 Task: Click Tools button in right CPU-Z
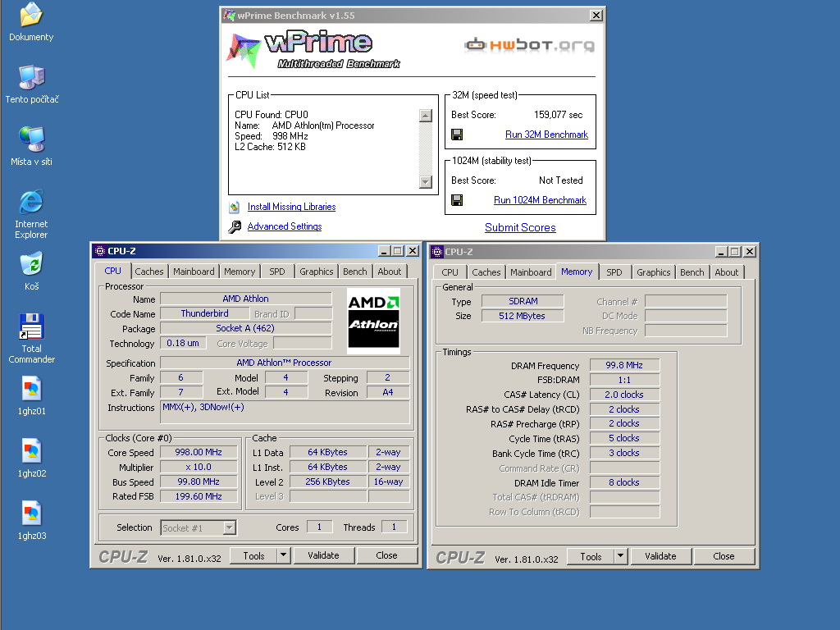[591, 556]
